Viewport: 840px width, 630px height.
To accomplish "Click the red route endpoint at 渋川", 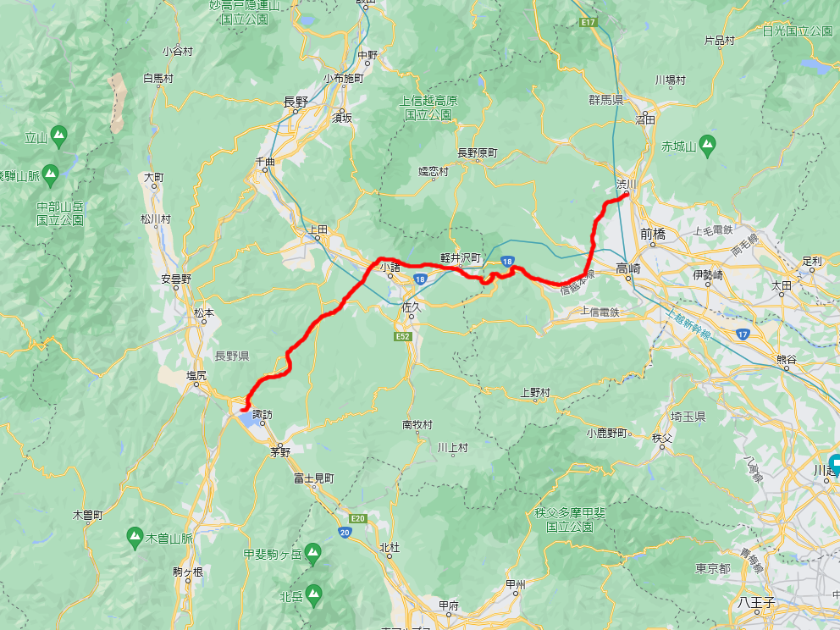I will (x=625, y=196).
